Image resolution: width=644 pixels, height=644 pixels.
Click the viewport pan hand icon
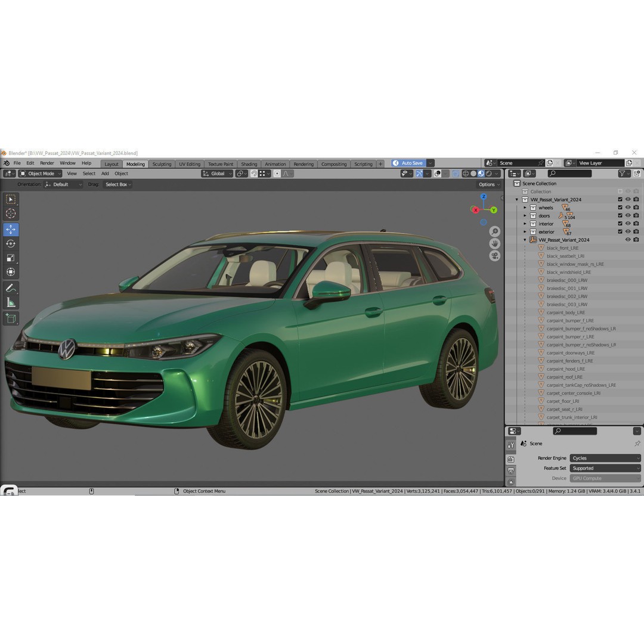(x=494, y=244)
